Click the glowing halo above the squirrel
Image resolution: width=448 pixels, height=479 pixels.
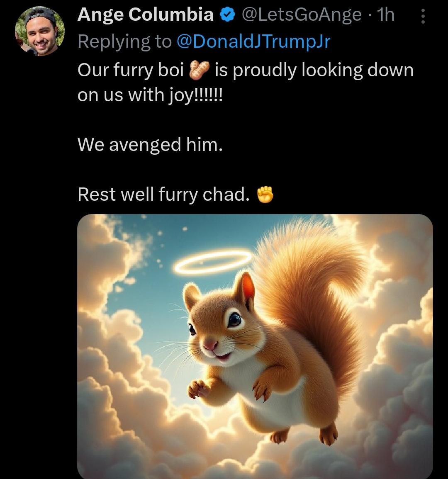[x=213, y=262]
